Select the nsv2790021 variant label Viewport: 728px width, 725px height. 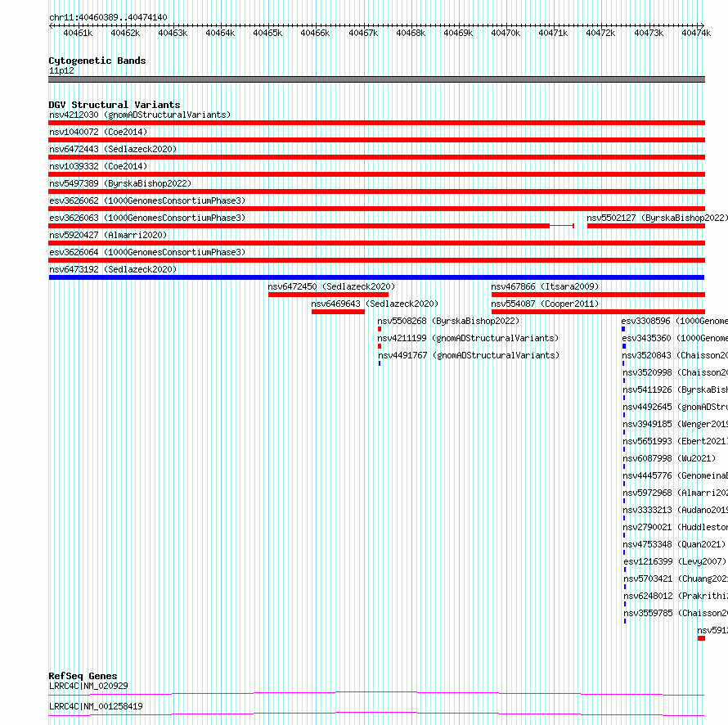pyautogui.click(x=676, y=527)
